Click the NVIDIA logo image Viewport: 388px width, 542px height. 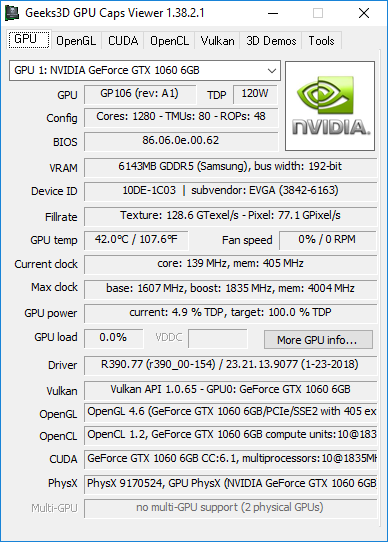[330, 106]
